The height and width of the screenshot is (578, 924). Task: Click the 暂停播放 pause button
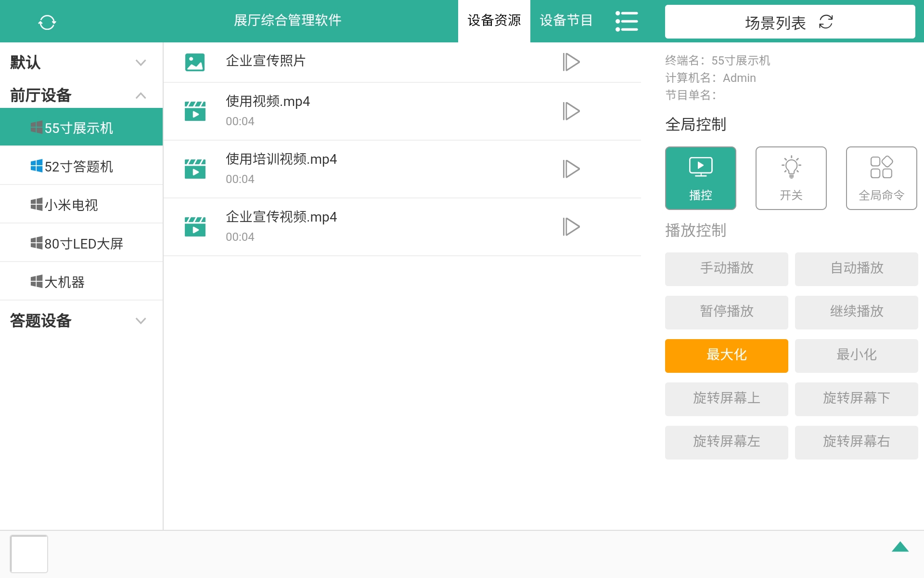pyautogui.click(x=726, y=312)
